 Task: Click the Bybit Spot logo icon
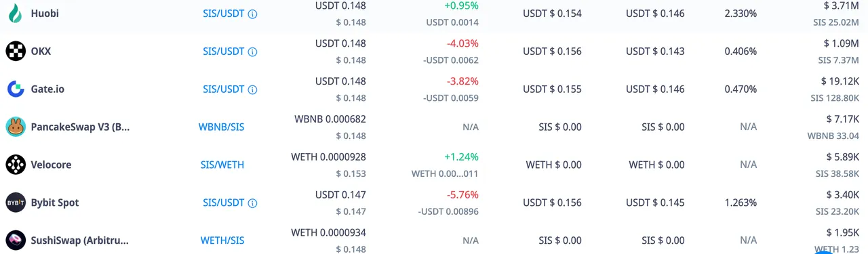coord(16,203)
